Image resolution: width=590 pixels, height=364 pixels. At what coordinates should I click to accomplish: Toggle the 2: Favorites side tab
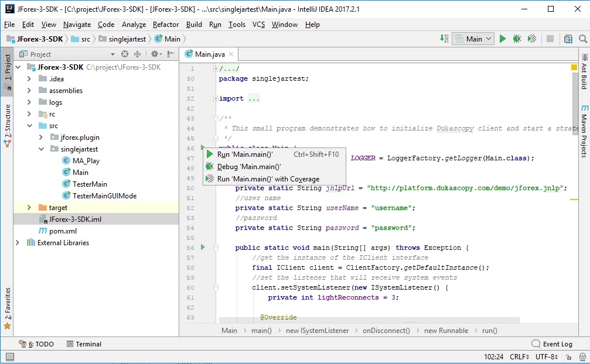pos(8,308)
